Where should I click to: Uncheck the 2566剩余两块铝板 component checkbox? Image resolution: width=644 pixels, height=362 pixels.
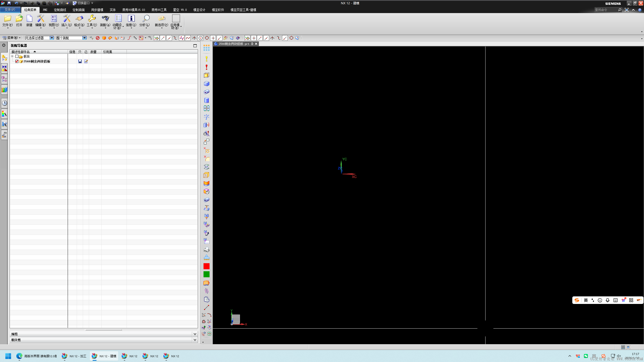(17, 61)
